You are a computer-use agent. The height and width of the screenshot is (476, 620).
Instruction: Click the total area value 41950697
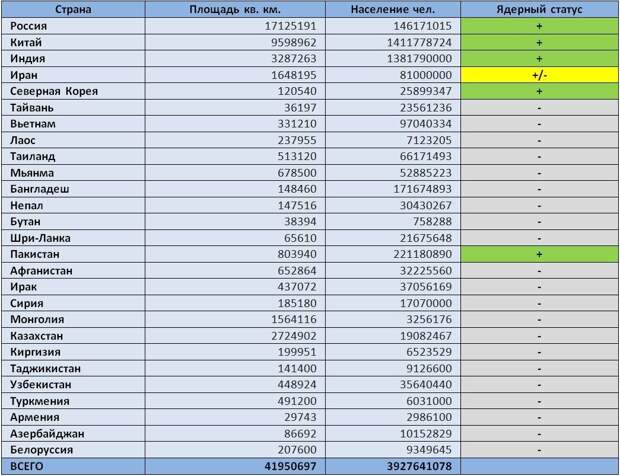[291, 467]
